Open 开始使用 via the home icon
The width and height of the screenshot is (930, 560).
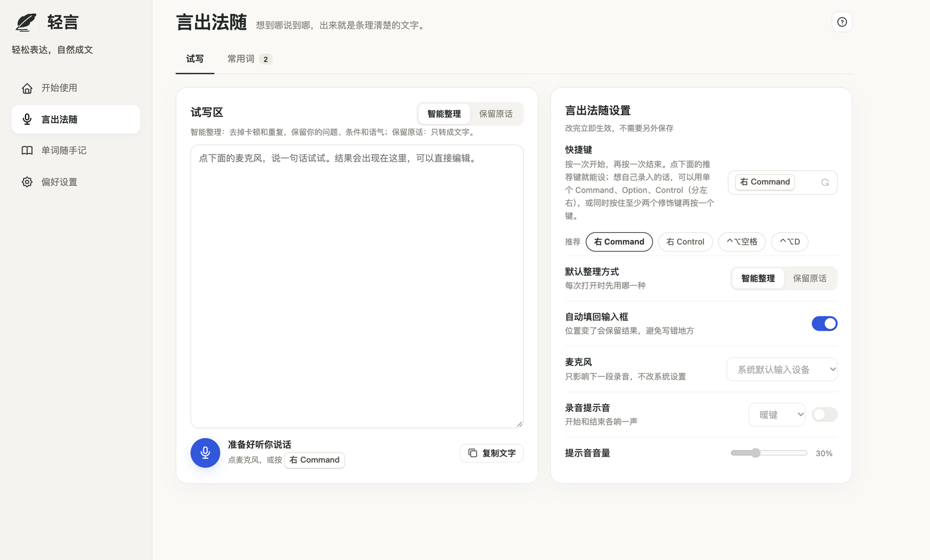tap(27, 88)
